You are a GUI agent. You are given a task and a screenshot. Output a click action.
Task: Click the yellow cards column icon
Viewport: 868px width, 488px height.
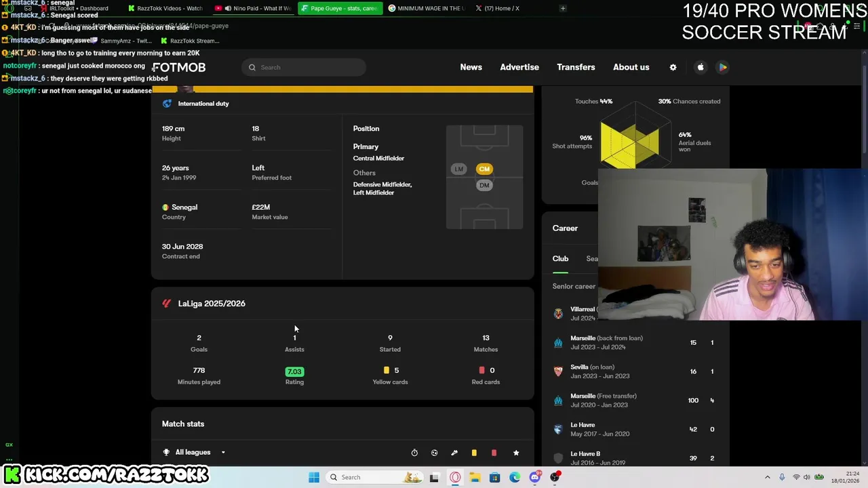coord(474,453)
